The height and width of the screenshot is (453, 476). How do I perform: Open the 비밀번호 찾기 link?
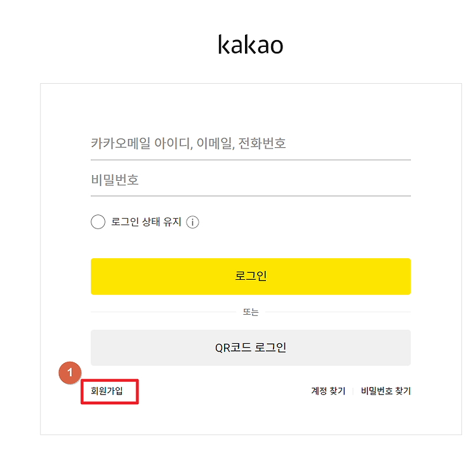[385, 391]
